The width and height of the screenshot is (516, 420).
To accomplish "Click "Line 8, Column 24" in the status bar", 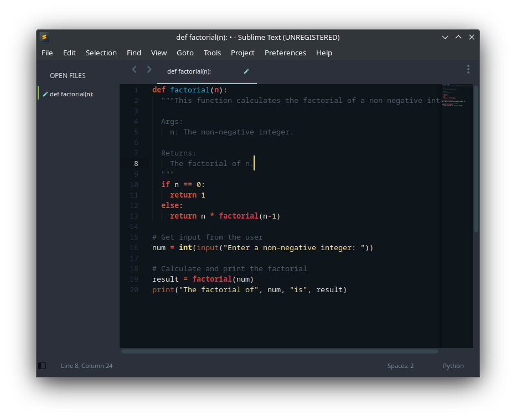I will [86, 366].
